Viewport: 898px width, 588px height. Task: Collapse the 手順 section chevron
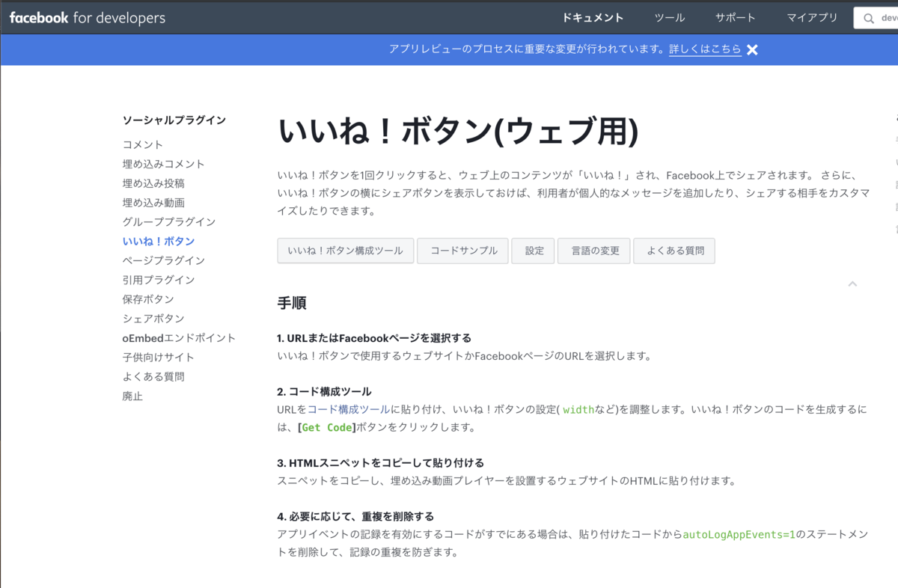852,284
